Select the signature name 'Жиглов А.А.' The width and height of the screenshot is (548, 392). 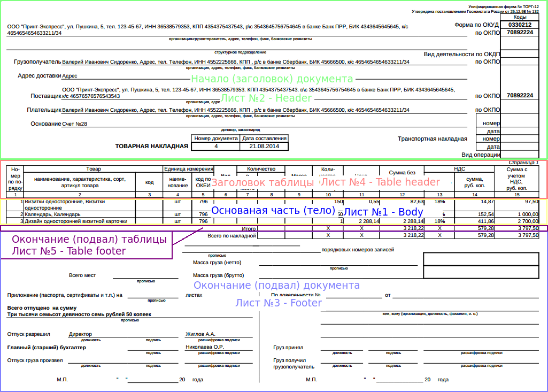200,334
